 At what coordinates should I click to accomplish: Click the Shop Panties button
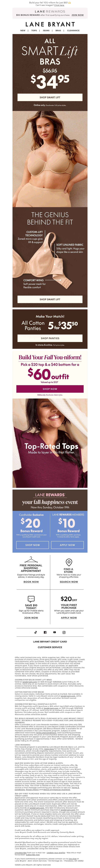(x=50, y=338)
